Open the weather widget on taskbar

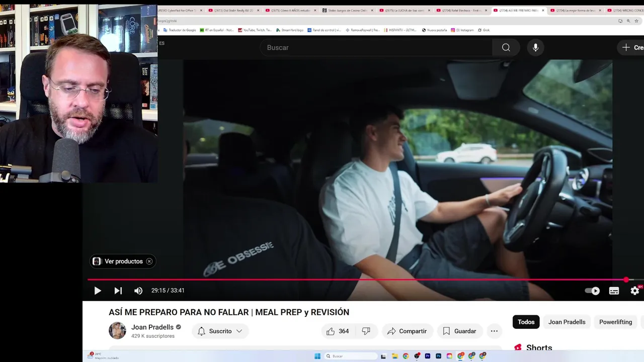click(x=104, y=356)
